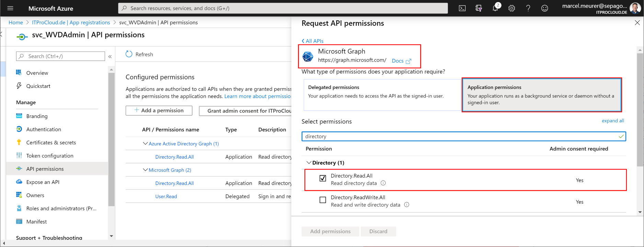The height and width of the screenshot is (247, 644).
Task: Click the Discard button
Action: tap(378, 231)
